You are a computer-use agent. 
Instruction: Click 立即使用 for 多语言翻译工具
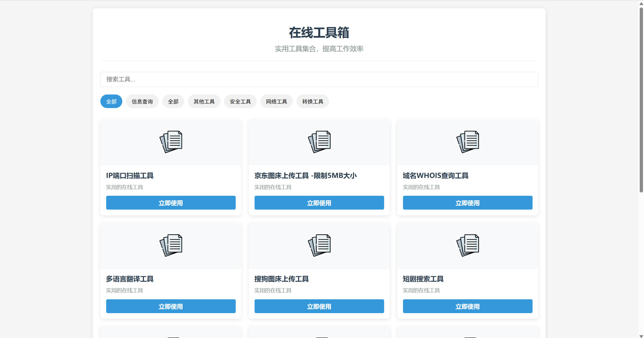(x=171, y=306)
